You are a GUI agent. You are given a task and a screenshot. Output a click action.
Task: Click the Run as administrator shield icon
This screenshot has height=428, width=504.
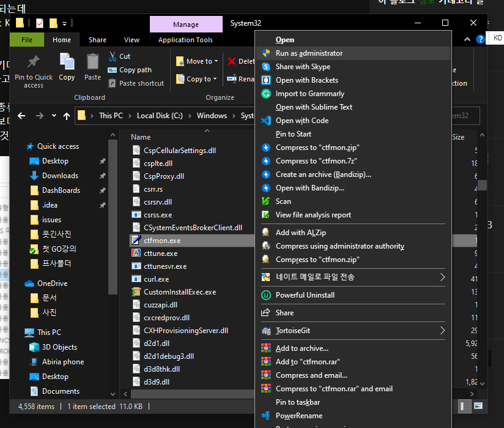click(x=266, y=53)
